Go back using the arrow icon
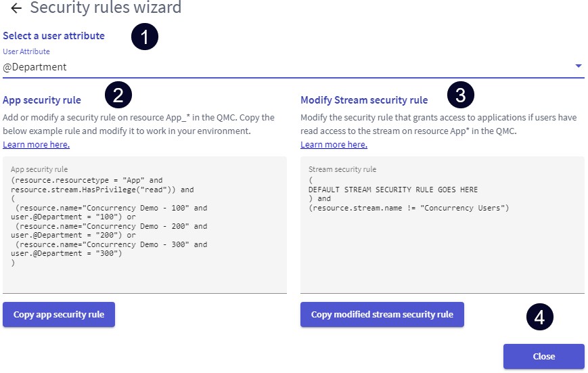Image resolution: width=588 pixels, height=373 pixels. 16,8
